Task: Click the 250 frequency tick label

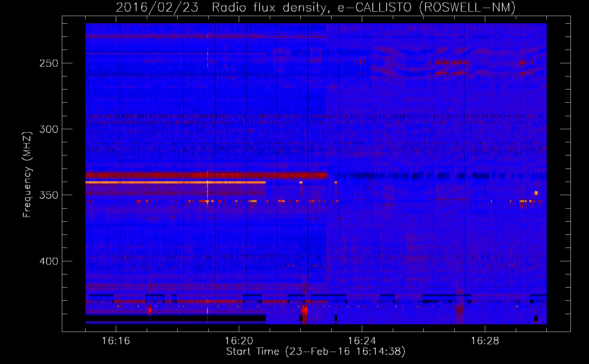Action: pyautogui.click(x=49, y=63)
